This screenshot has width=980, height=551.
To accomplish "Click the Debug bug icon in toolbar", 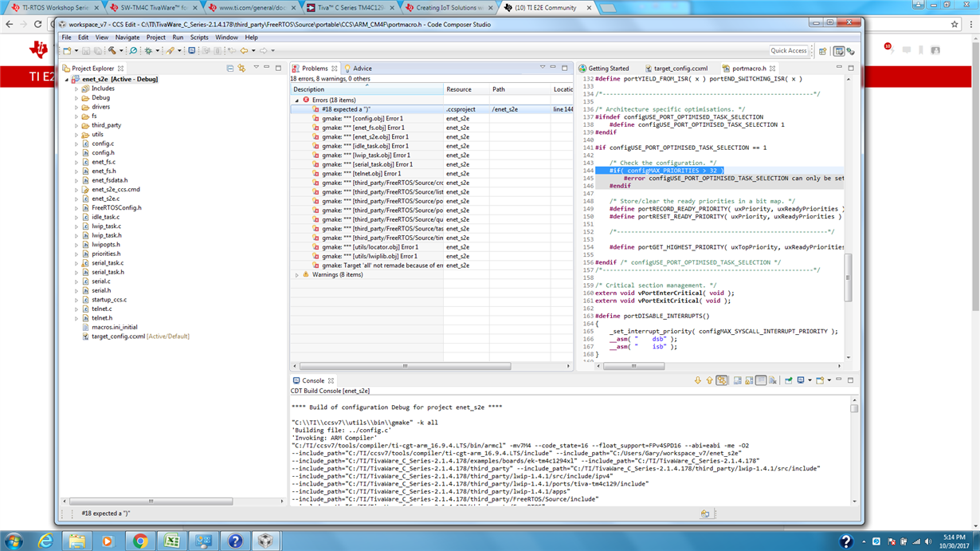I will click(x=147, y=51).
